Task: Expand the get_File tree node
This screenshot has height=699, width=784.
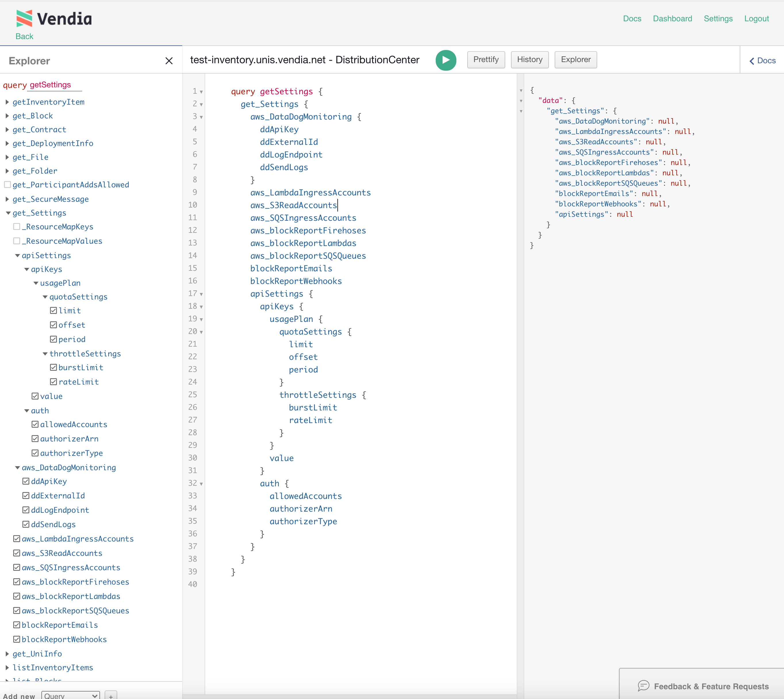Action: point(7,157)
